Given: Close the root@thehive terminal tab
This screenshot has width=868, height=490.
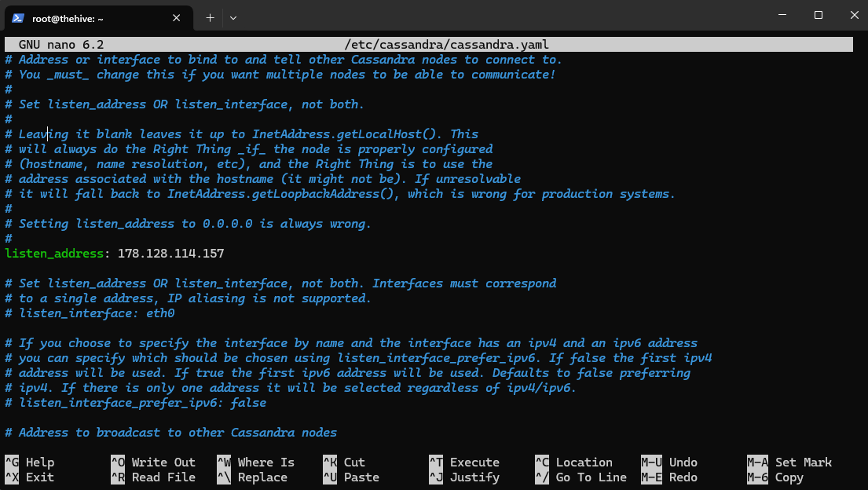Looking at the screenshot, I should pos(176,18).
